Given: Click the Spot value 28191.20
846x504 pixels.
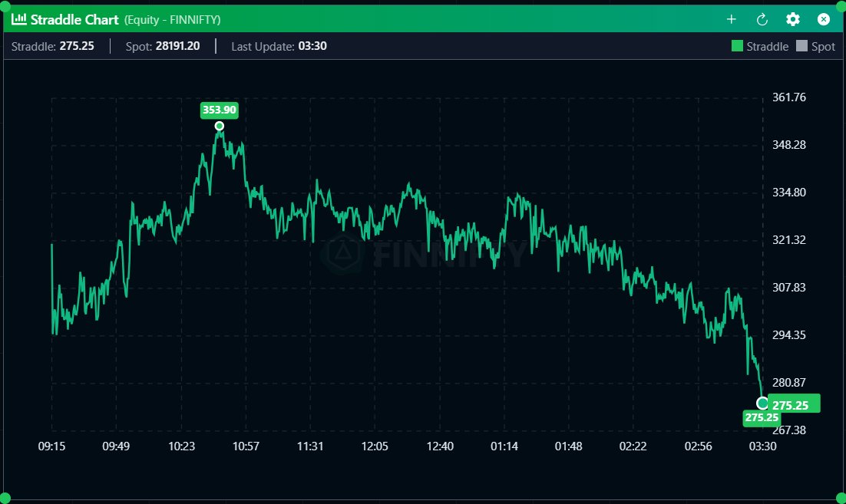Looking at the screenshot, I should [x=177, y=46].
